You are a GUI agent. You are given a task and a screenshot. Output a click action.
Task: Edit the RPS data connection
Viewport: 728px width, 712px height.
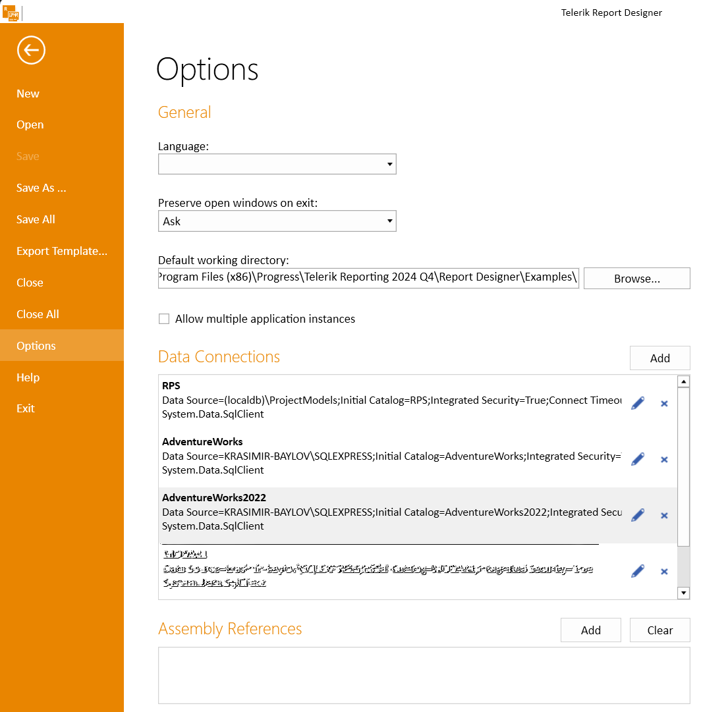[637, 403]
